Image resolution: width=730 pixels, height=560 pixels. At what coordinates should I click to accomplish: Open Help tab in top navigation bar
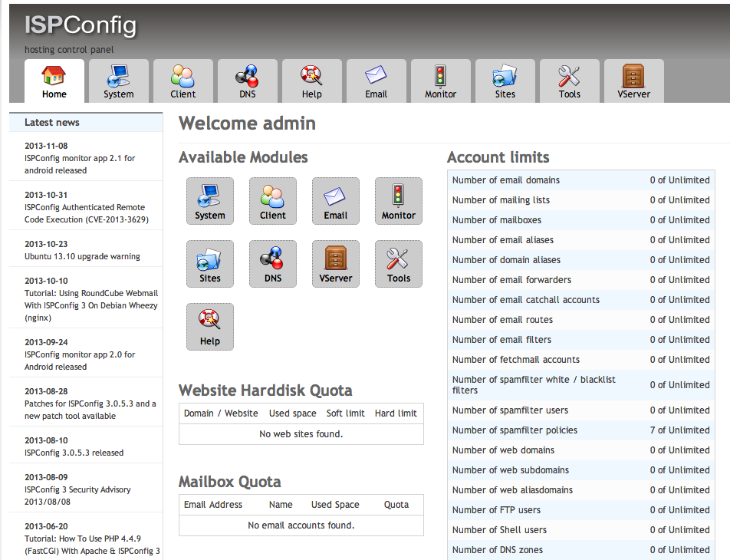312,81
